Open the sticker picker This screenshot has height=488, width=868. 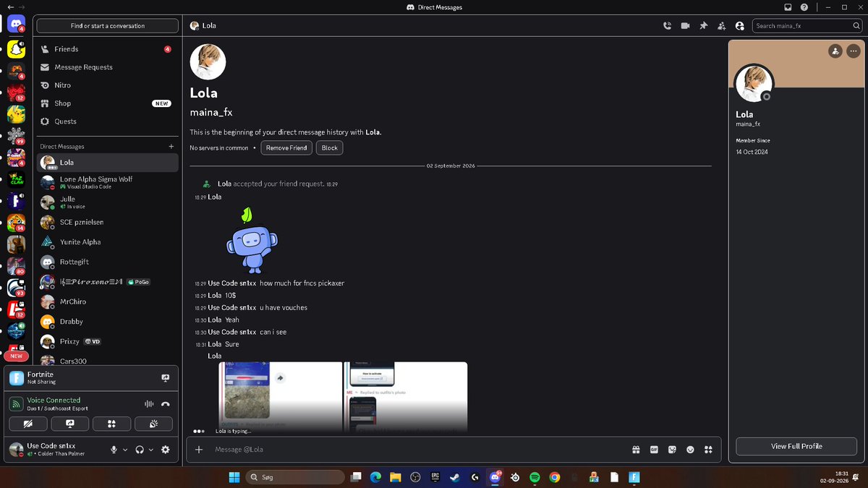coord(672,449)
